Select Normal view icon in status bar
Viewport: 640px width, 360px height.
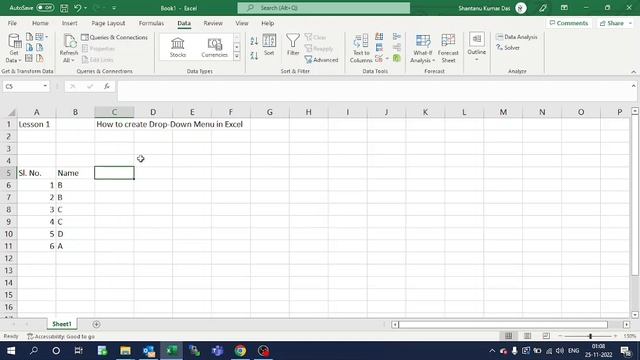tap(508, 336)
